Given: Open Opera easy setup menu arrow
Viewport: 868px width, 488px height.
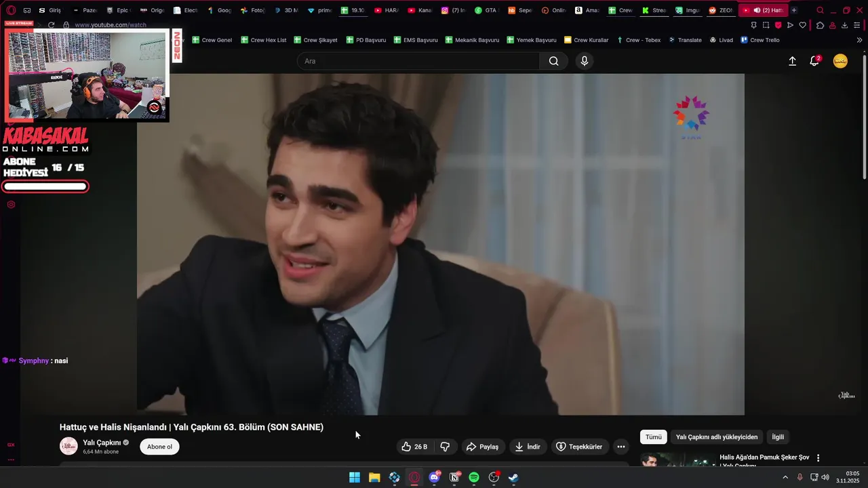Looking at the screenshot, I should click(856, 25).
